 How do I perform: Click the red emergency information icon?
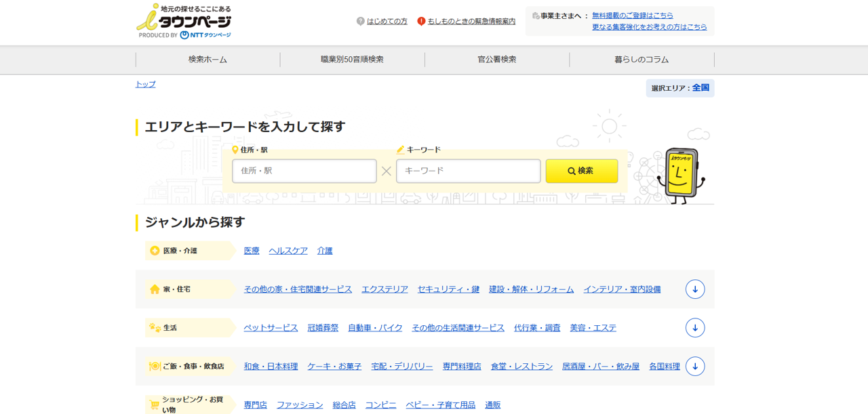pyautogui.click(x=421, y=22)
